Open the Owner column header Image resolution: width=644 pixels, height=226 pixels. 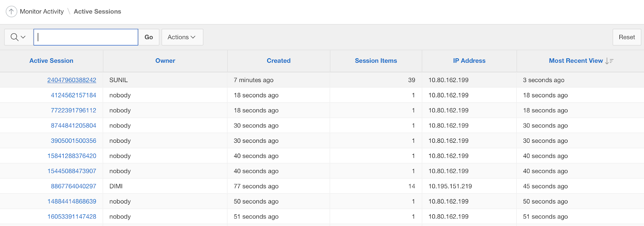(165, 61)
